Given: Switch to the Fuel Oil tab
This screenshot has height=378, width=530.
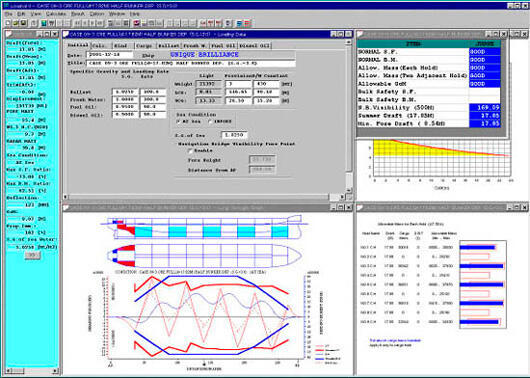Looking at the screenshot, I should click(223, 46).
